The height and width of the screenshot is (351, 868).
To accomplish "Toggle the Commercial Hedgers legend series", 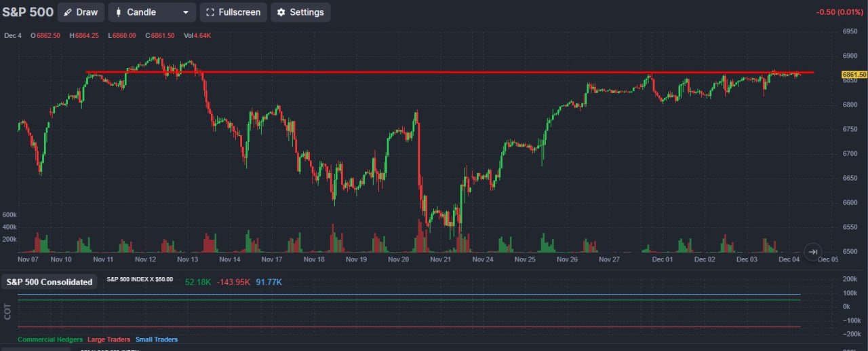I will point(50,339).
